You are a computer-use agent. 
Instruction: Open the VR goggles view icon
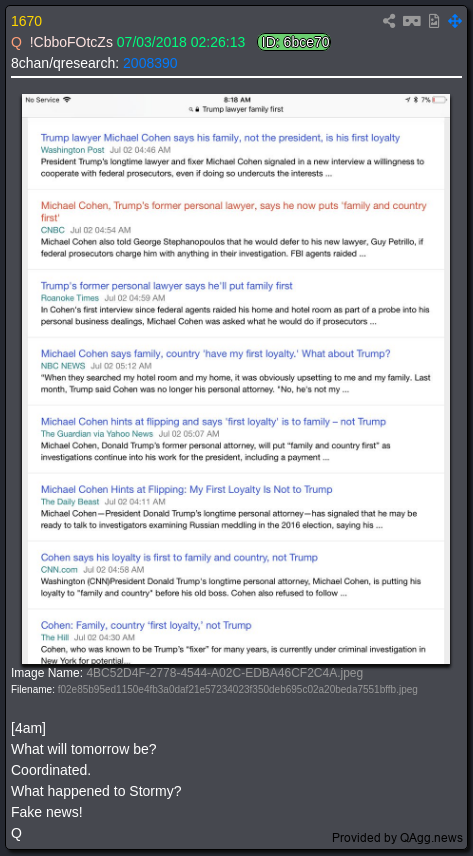(412, 21)
